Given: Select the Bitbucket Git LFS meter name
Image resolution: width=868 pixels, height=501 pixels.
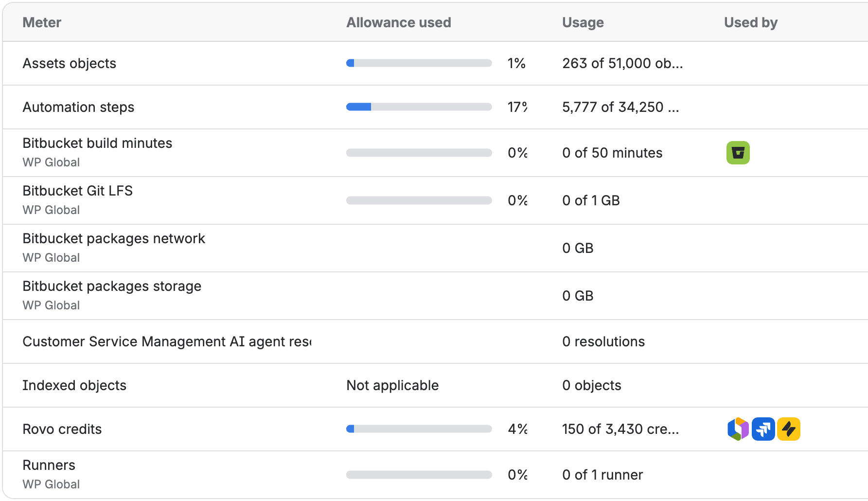Looking at the screenshot, I should point(77,191).
